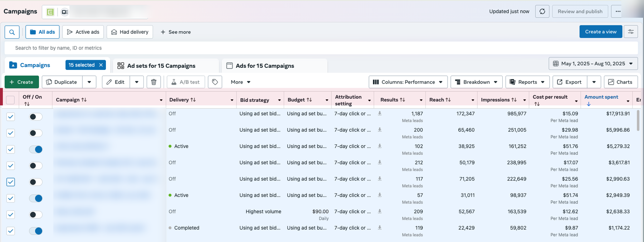Select the Had delivery filter
The height and width of the screenshot is (242, 644).
coord(130,32)
